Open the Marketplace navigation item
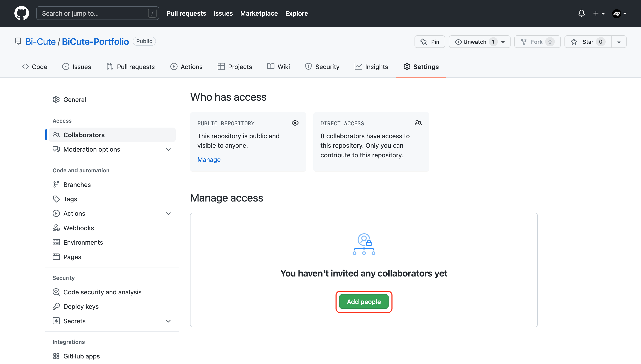This screenshot has height=364, width=641. 259,13
